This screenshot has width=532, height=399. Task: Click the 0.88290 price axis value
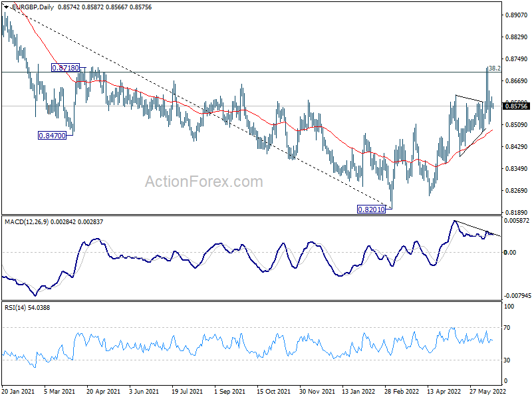[517, 37]
